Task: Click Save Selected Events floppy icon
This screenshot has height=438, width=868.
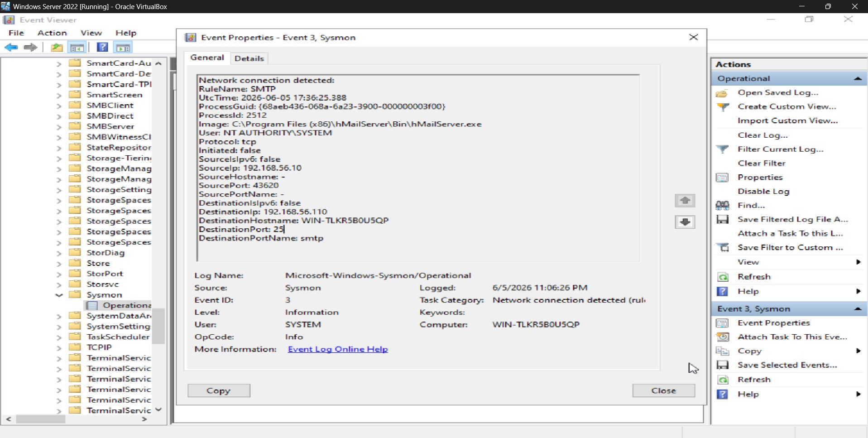Action: point(722,365)
